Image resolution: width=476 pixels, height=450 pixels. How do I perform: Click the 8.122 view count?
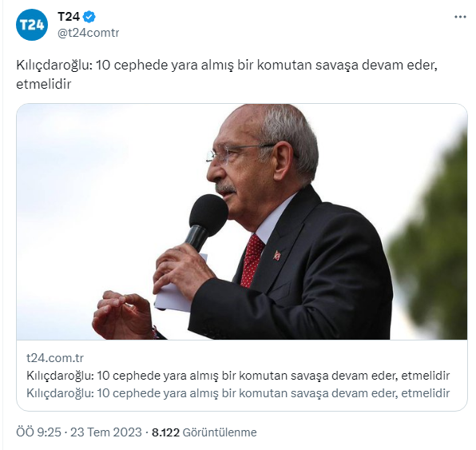pyautogui.click(x=166, y=432)
